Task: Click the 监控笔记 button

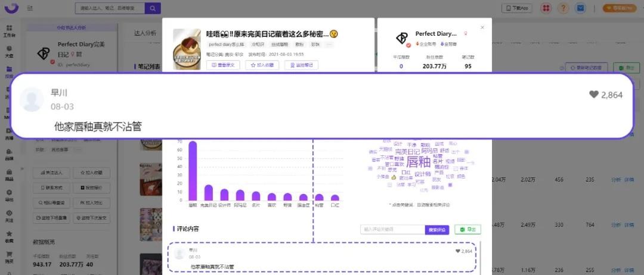Action: point(302,65)
